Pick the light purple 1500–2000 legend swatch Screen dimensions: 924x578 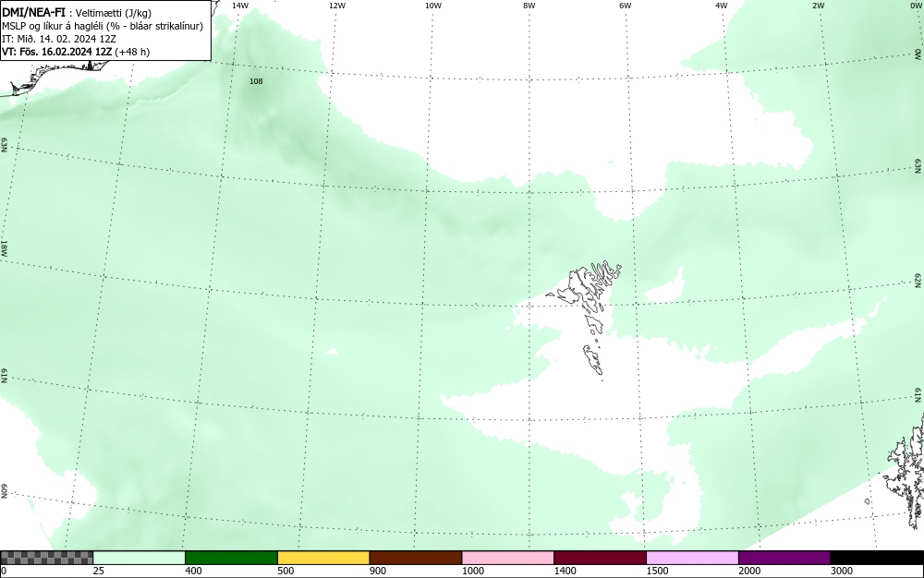pos(692,558)
